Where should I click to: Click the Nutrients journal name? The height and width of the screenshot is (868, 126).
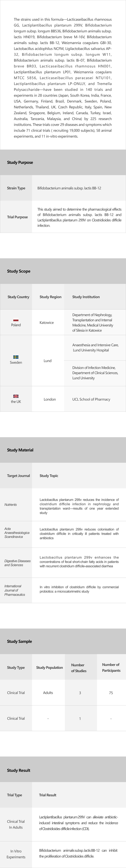pos(10,504)
